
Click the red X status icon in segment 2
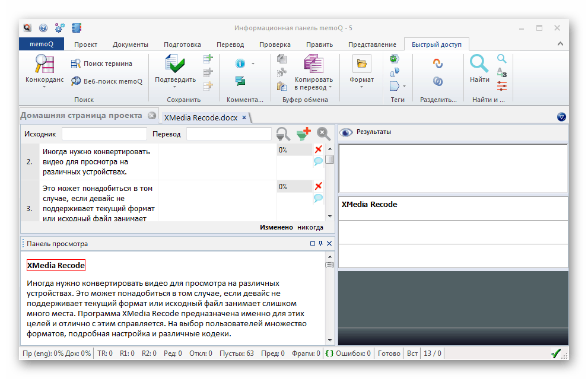(318, 149)
